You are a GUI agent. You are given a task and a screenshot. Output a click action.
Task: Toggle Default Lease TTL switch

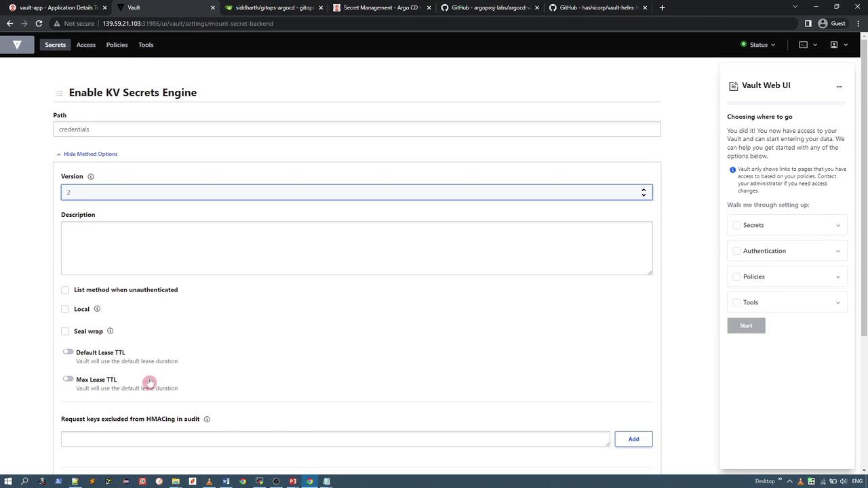[x=68, y=352]
